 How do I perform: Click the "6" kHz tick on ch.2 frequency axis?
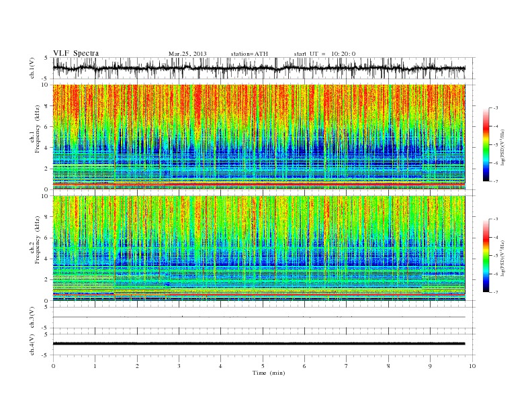(46, 238)
